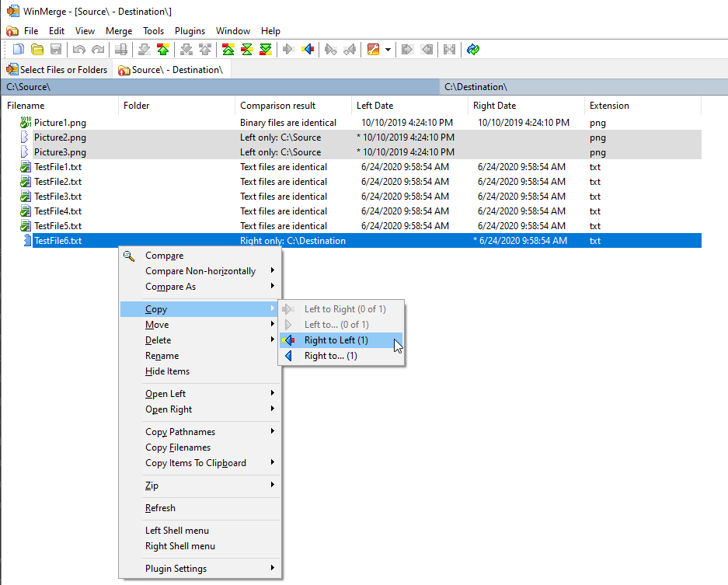The image size is (728, 585).
Task: Select Refresh from the context menu
Action: coord(160,508)
